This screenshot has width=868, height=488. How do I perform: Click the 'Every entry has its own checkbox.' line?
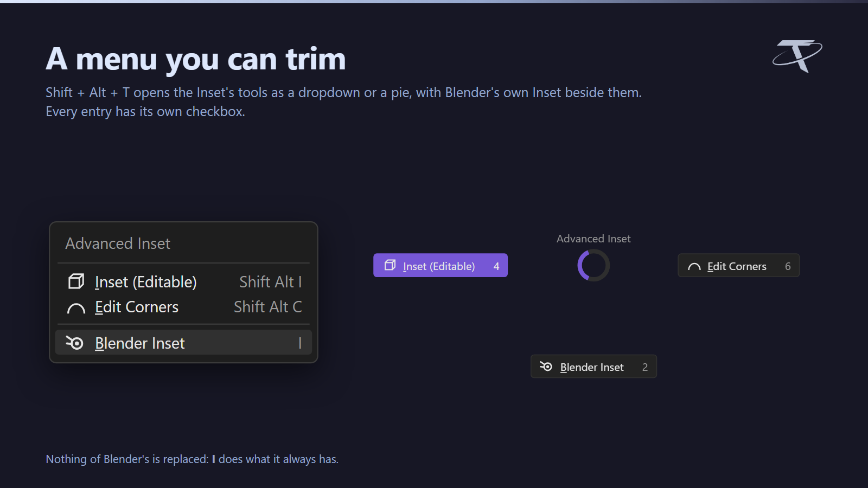145,112
